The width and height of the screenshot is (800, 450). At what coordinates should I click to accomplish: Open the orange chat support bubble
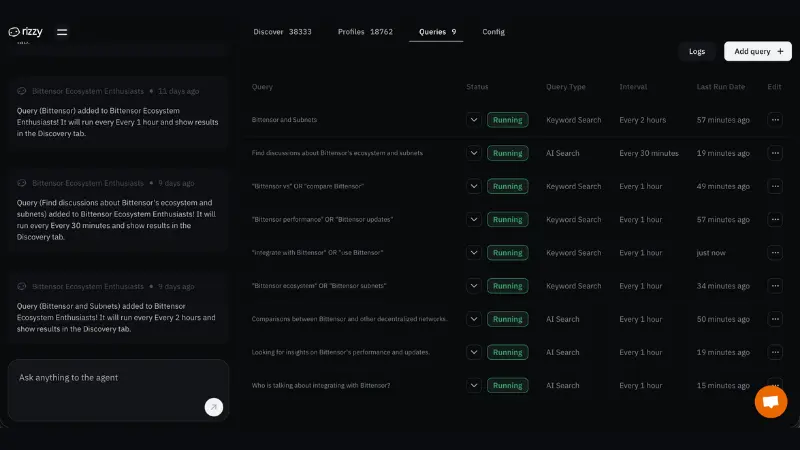(x=770, y=402)
